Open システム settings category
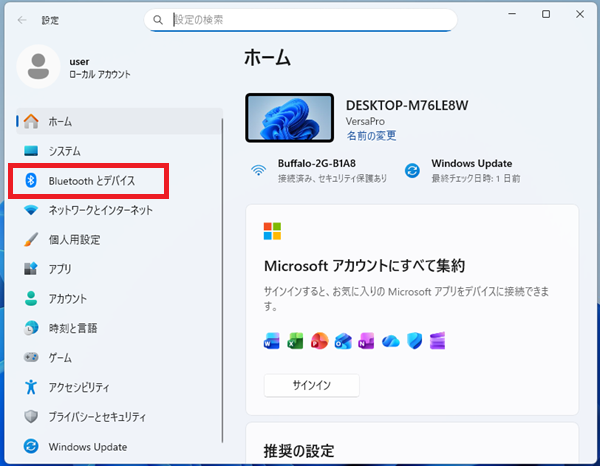Image resolution: width=600 pixels, height=466 pixels. tap(119, 151)
